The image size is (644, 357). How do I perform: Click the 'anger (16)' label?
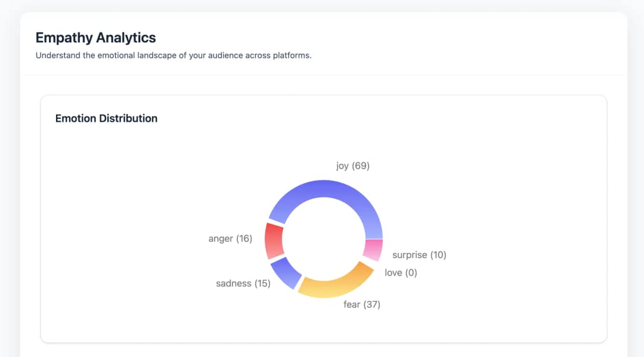(x=230, y=238)
